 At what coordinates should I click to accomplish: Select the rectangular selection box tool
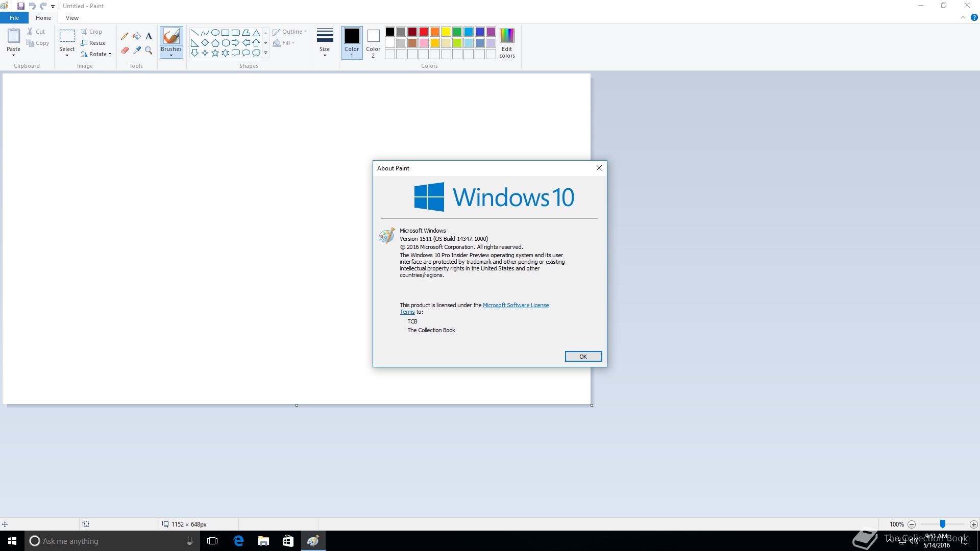click(67, 36)
